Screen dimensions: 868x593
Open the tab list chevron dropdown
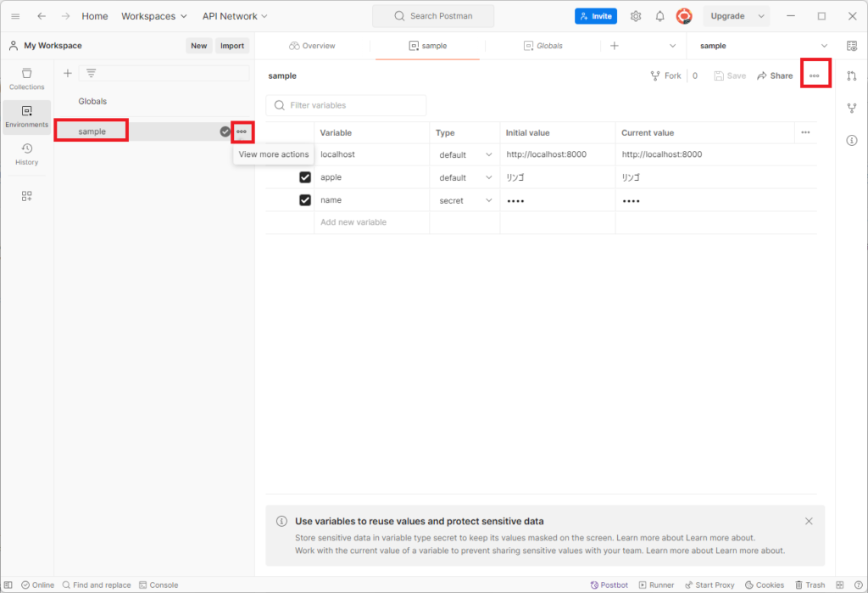pos(672,46)
